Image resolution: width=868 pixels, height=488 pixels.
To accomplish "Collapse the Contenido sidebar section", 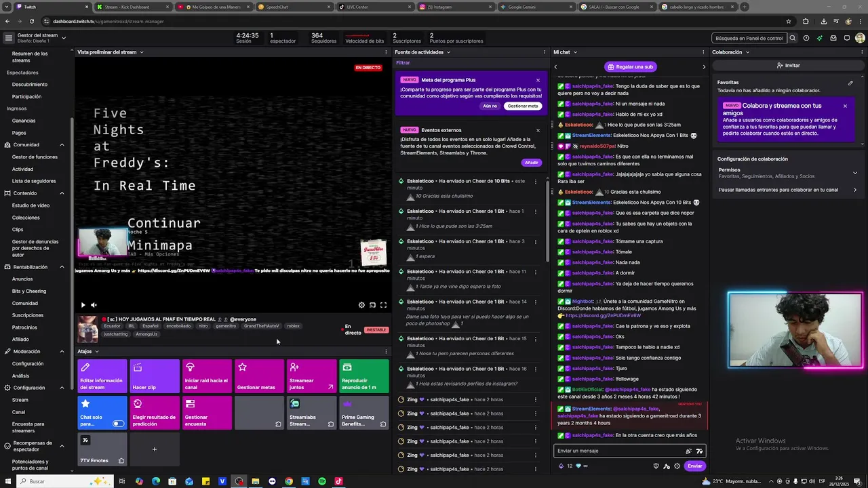I will (62, 193).
